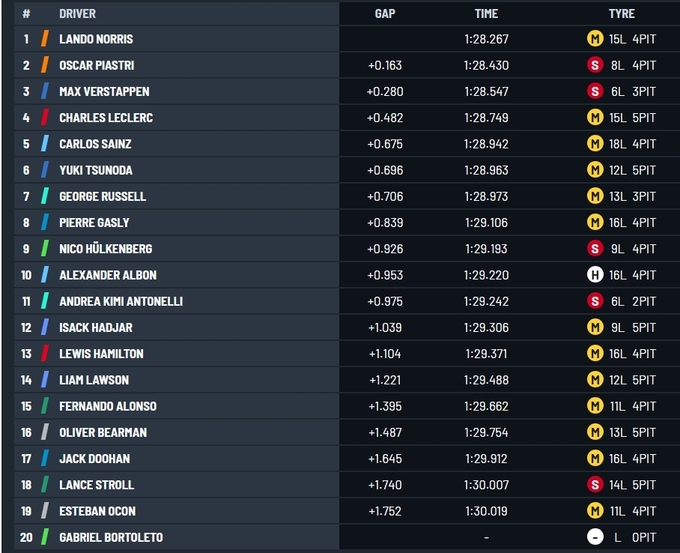
Task: Sort by the DRIVER column header
Action: pos(77,14)
